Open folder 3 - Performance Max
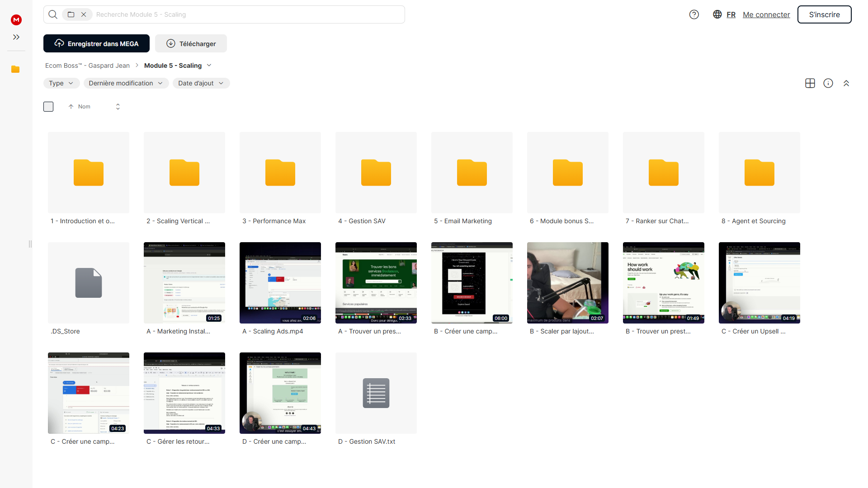The image size is (868, 488). (x=280, y=173)
